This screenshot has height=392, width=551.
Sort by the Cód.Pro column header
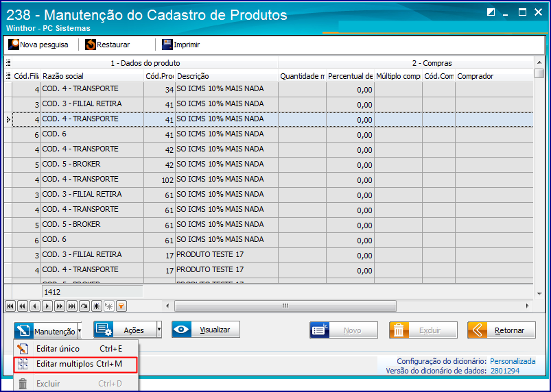pyautogui.click(x=160, y=76)
